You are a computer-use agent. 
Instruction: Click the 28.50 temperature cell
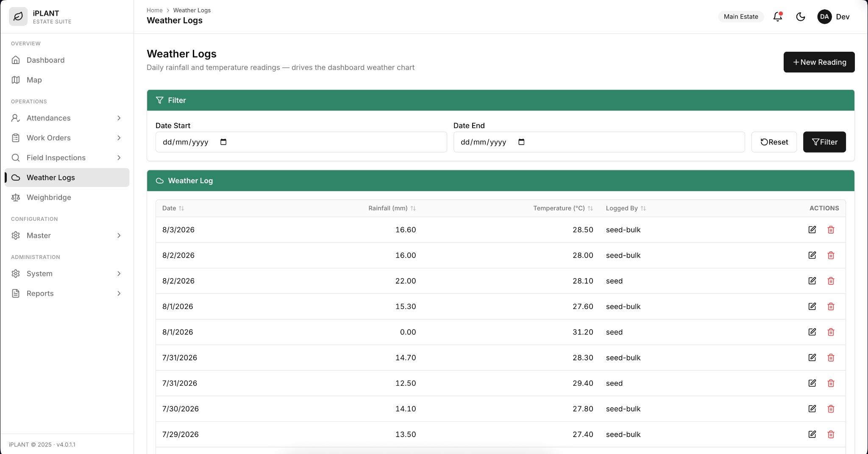[x=583, y=230]
